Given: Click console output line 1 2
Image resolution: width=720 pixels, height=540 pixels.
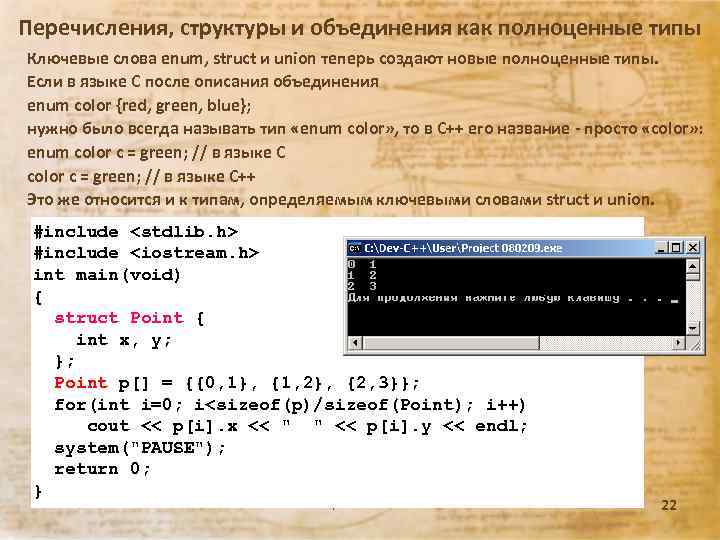Looking at the screenshot, I should (x=362, y=275).
